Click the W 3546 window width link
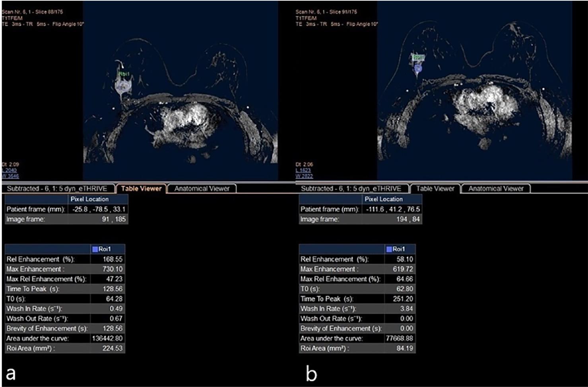588x387 pixels. [10, 176]
